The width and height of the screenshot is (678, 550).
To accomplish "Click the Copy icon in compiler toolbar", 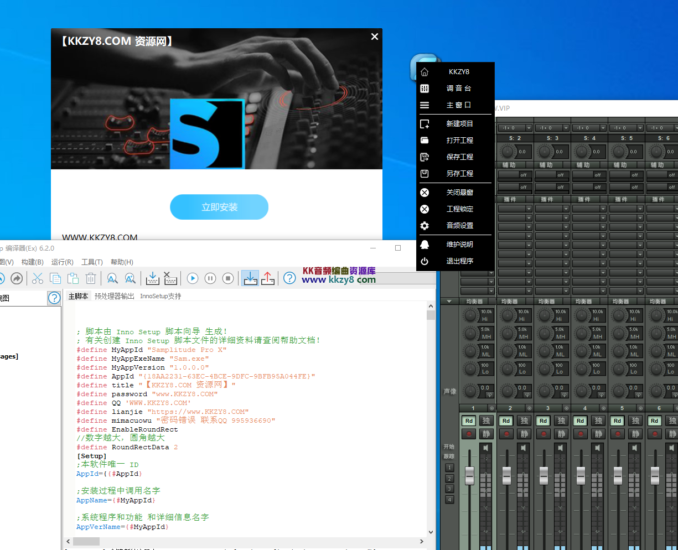I will coord(55,278).
